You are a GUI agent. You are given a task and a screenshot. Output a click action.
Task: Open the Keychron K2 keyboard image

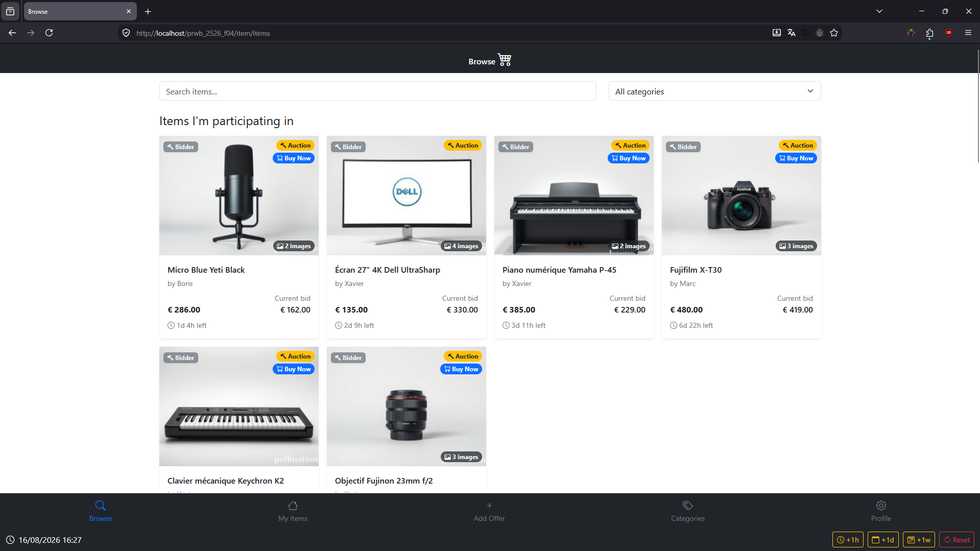click(x=239, y=406)
